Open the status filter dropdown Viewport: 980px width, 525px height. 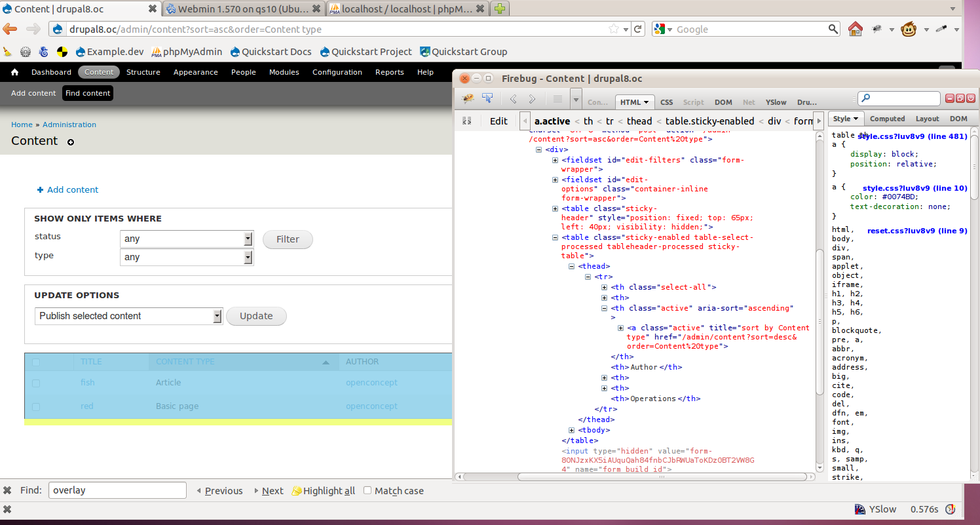[187, 239]
